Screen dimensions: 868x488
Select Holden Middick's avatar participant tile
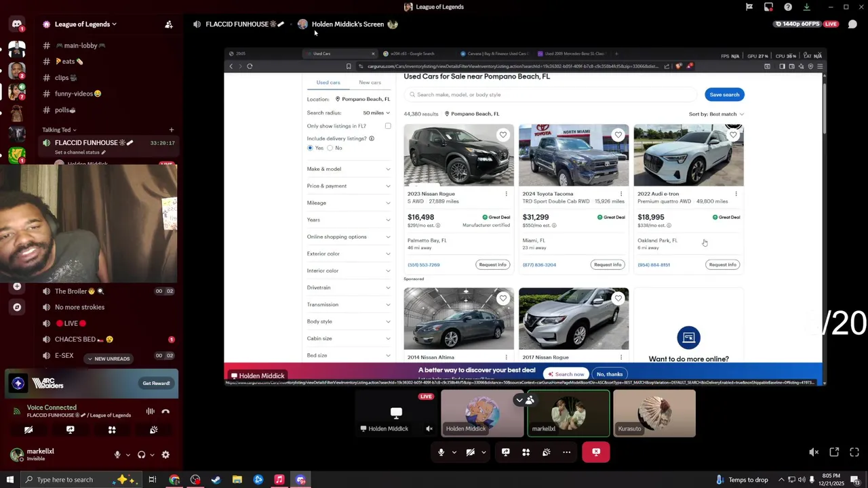(481, 413)
